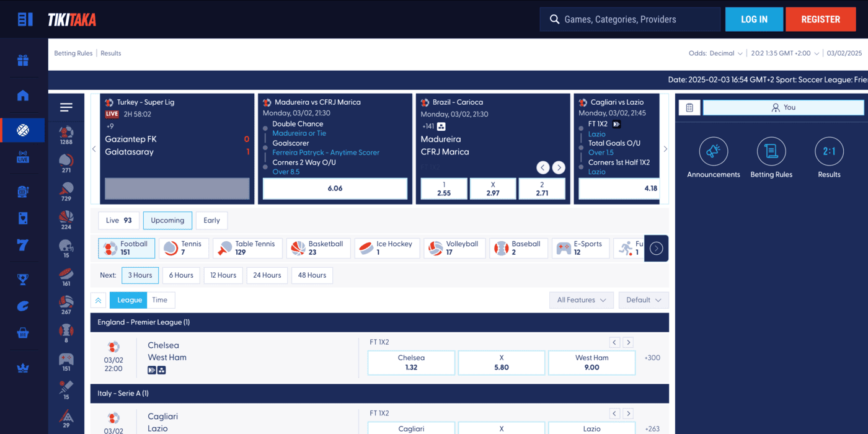Image resolution: width=868 pixels, height=434 pixels.
Task: Collapse Italy - Serie A header
Action: (379, 393)
